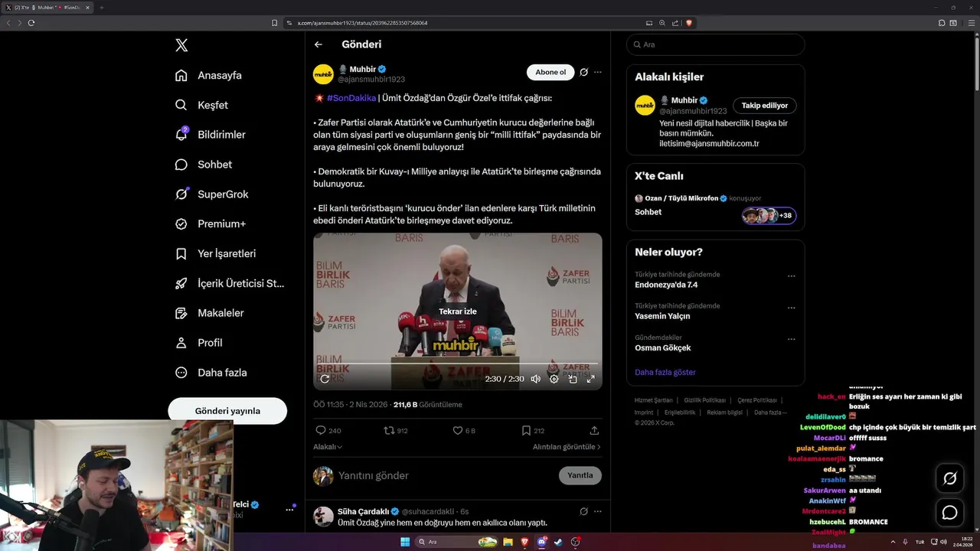
Task: Open SuperGrok in the sidebar
Action: [212, 194]
